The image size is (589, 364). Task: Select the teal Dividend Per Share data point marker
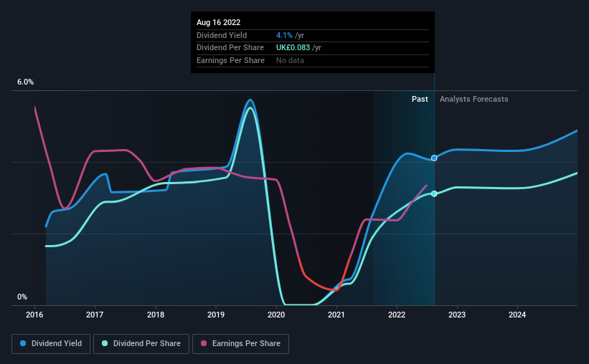tap(434, 193)
